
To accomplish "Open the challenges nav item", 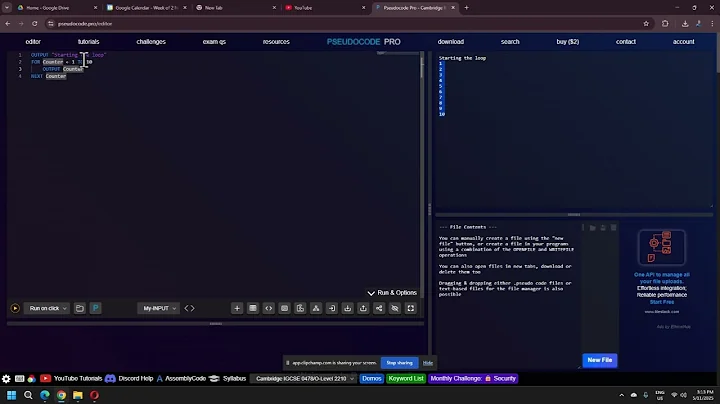I will click(151, 42).
